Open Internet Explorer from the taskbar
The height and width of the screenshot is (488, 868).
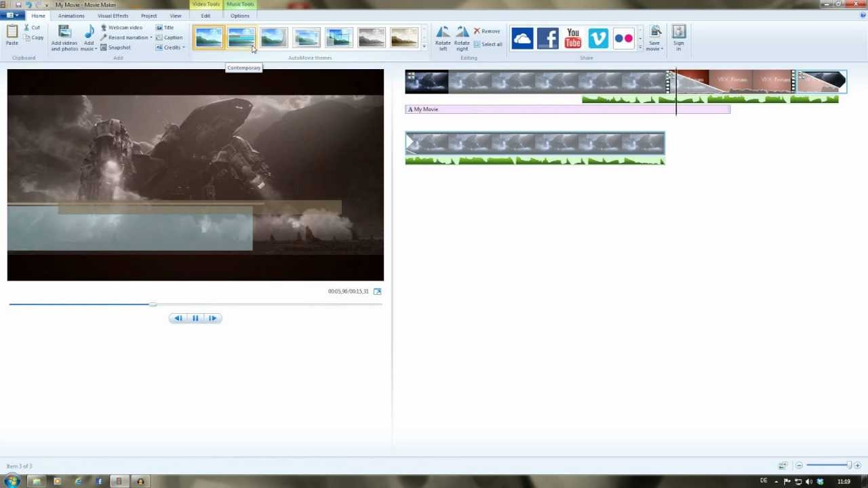(79, 481)
